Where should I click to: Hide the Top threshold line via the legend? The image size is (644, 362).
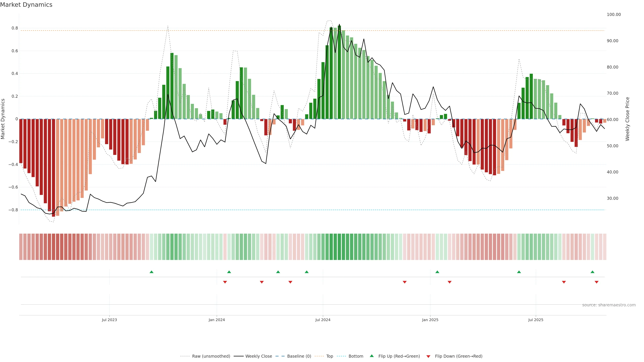330,356
